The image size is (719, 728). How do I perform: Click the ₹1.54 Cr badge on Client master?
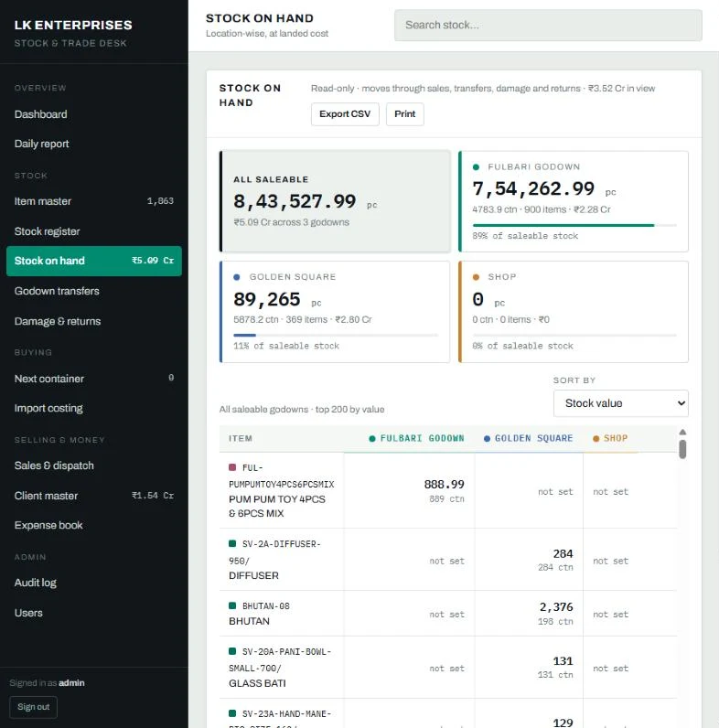[153, 496]
